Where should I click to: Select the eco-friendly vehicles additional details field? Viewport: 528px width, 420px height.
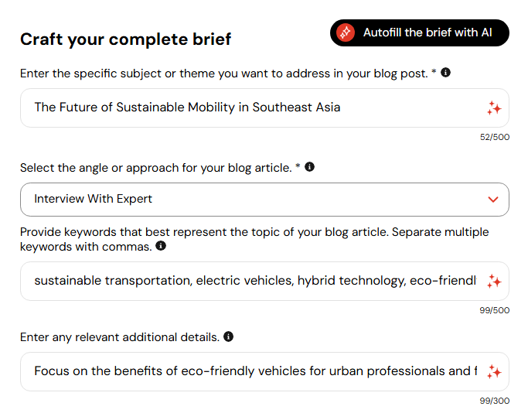pos(264,371)
